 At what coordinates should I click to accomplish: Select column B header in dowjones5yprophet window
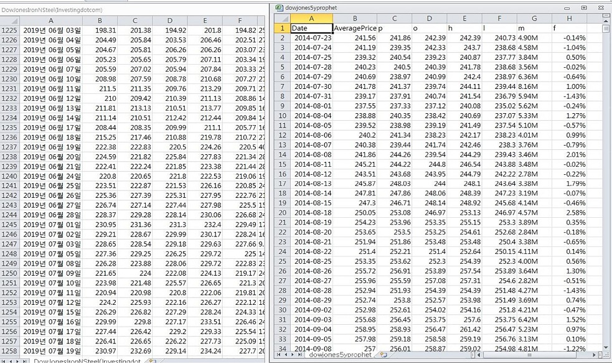355,18
